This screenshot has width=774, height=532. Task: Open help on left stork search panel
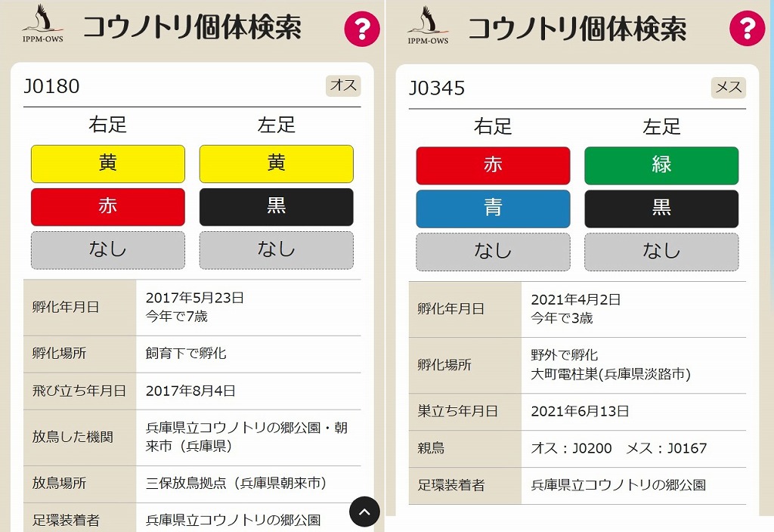point(362,29)
